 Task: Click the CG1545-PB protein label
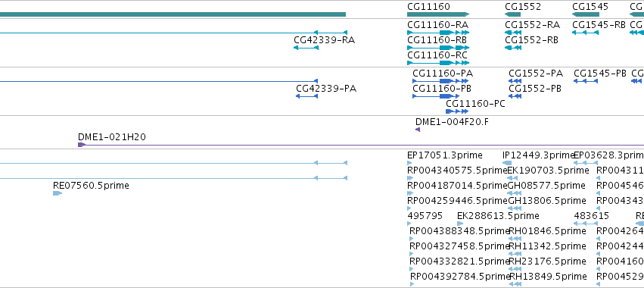click(600, 74)
